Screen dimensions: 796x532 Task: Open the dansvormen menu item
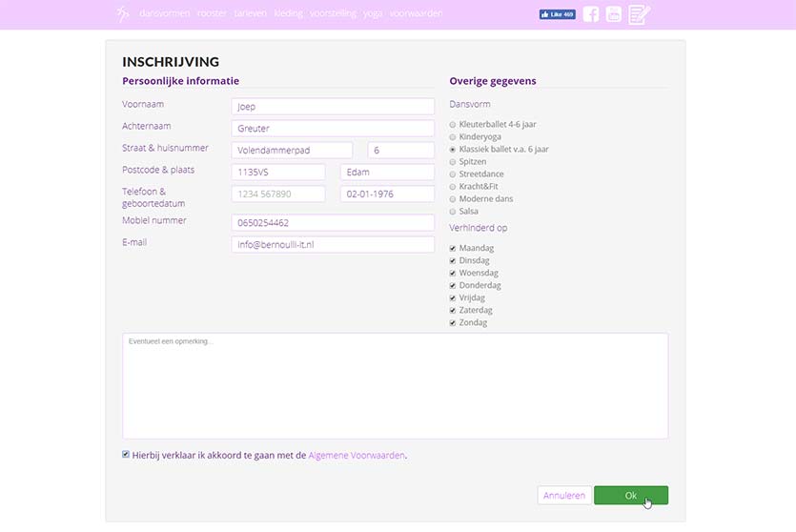click(x=164, y=14)
